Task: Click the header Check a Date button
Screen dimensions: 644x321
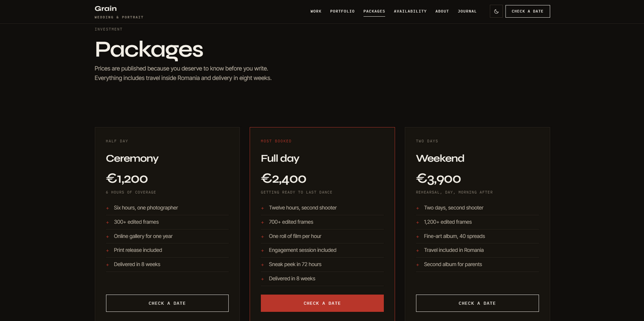Action: click(528, 11)
